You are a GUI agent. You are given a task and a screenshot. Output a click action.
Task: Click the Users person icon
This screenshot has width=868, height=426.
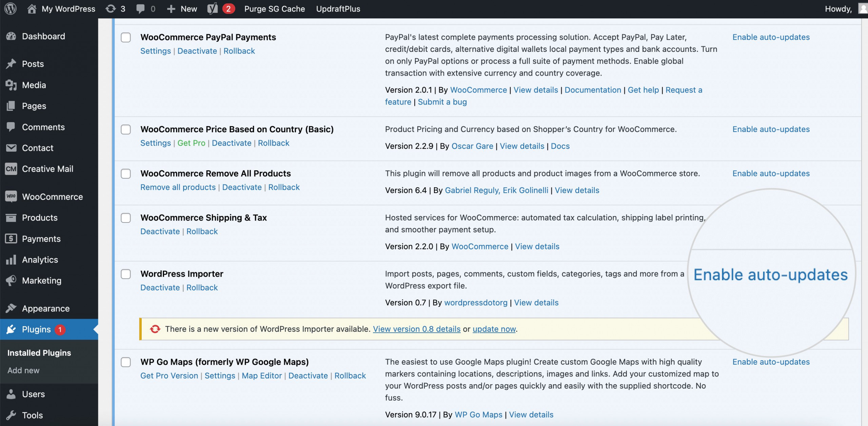(11, 394)
